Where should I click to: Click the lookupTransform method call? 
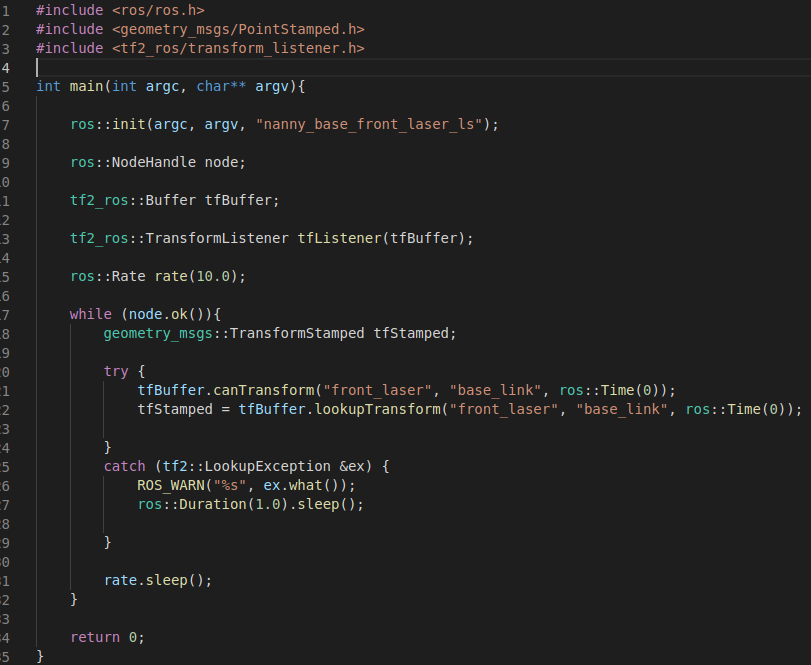click(x=389, y=409)
